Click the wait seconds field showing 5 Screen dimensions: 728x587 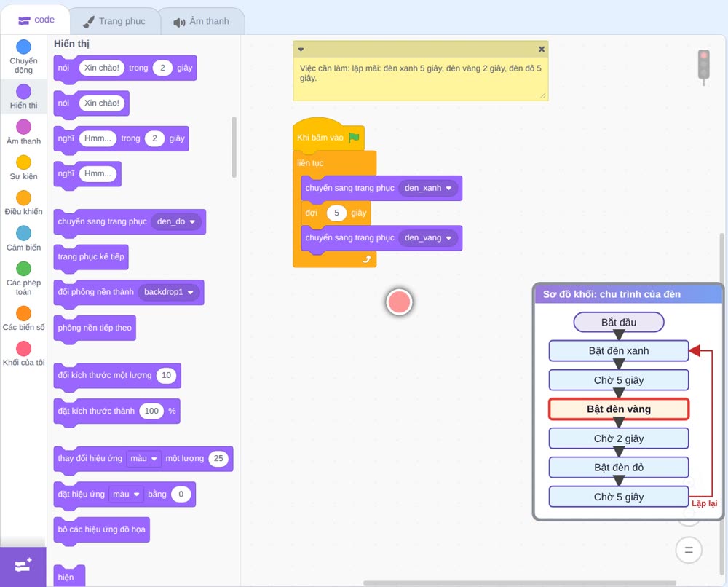(x=336, y=213)
